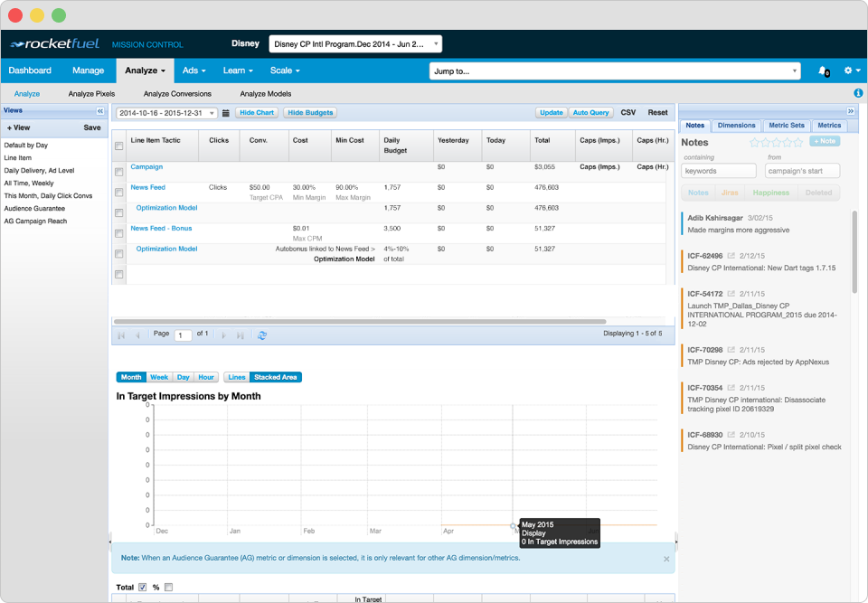868x603 pixels.
Task: Check the Campaign row checkbox
Action: click(x=118, y=172)
